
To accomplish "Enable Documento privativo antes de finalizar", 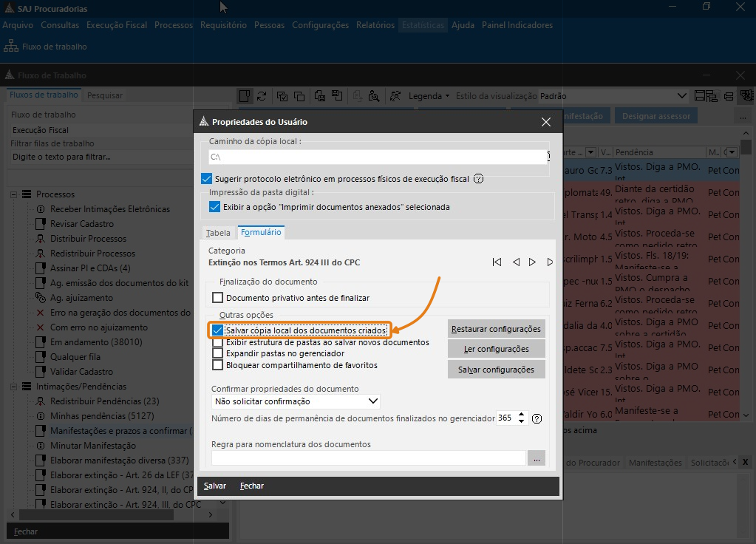I will point(218,298).
